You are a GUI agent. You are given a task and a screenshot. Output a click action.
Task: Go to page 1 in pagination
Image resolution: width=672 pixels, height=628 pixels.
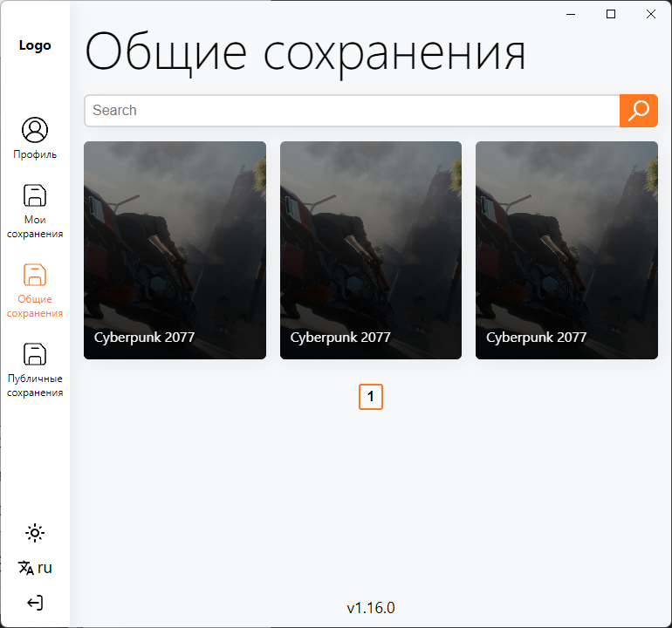pyautogui.click(x=371, y=397)
